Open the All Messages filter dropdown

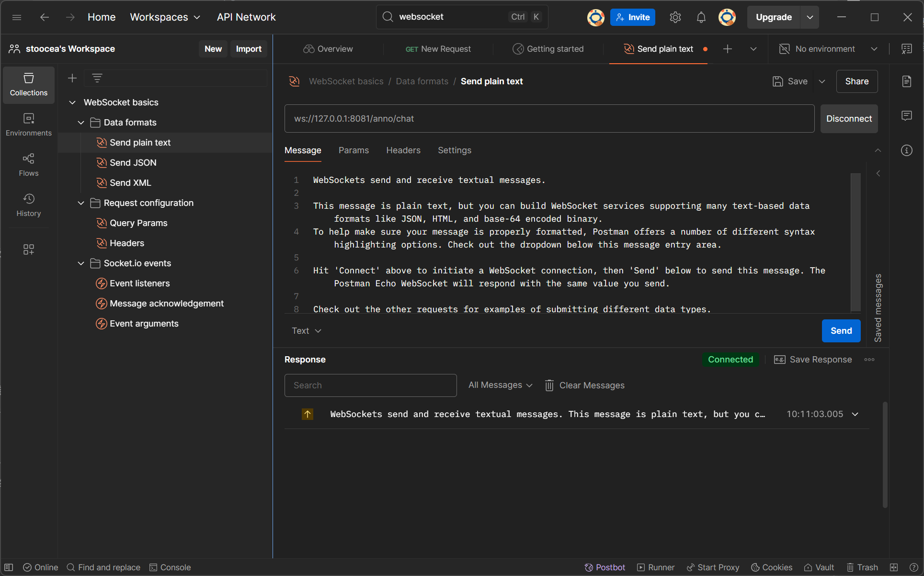coord(501,385)
